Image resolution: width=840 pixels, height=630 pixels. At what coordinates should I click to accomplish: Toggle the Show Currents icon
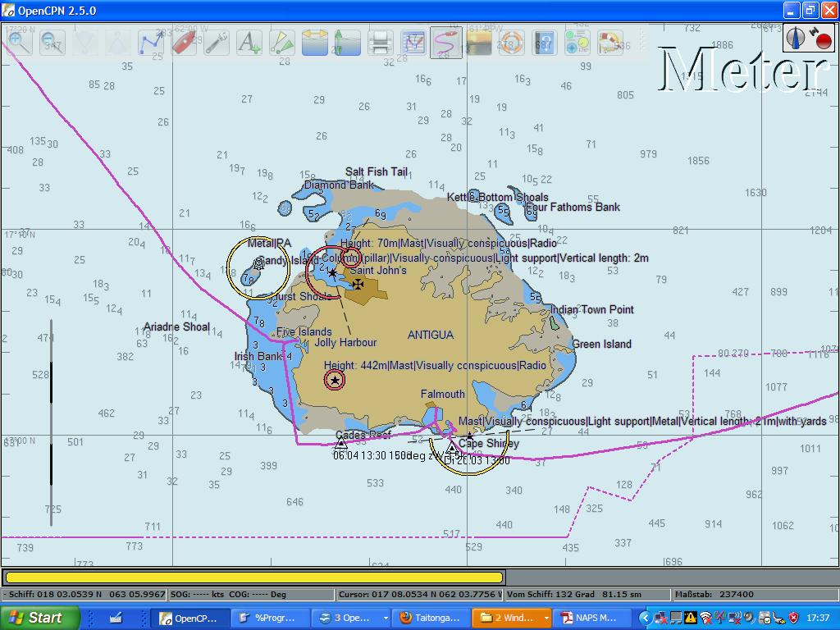point(315,43)
